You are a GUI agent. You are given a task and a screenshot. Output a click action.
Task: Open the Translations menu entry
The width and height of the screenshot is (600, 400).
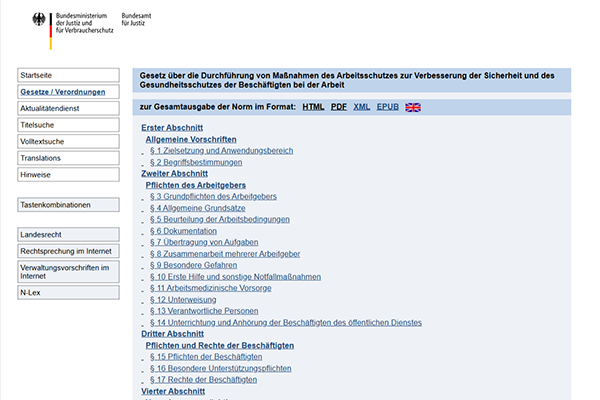coord(41,158)
